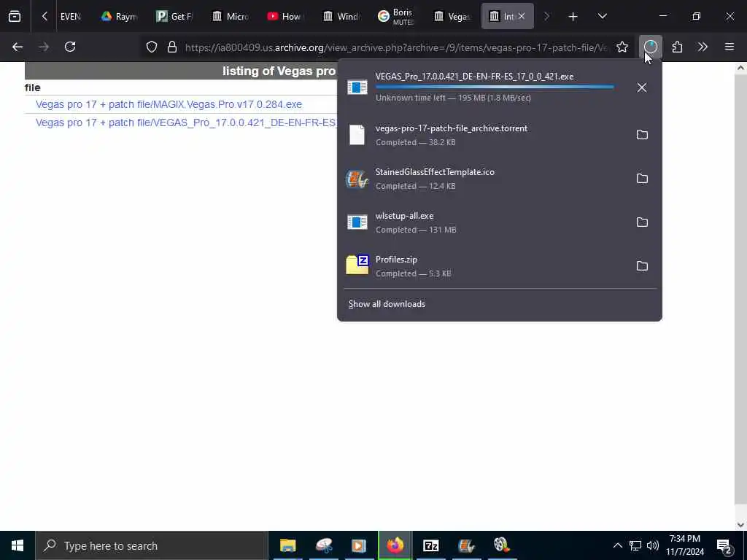
Task: Click the archive.org URL address field
Action: click(x=396, y=47)
